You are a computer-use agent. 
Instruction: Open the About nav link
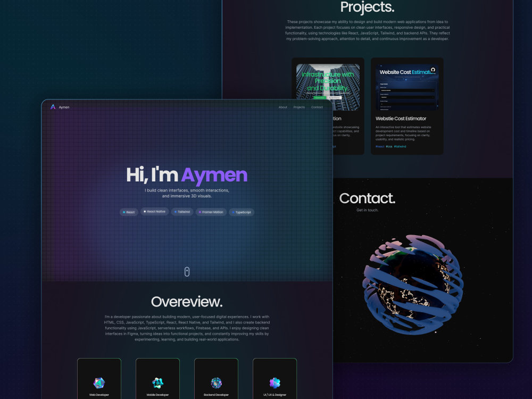(282, 107)
